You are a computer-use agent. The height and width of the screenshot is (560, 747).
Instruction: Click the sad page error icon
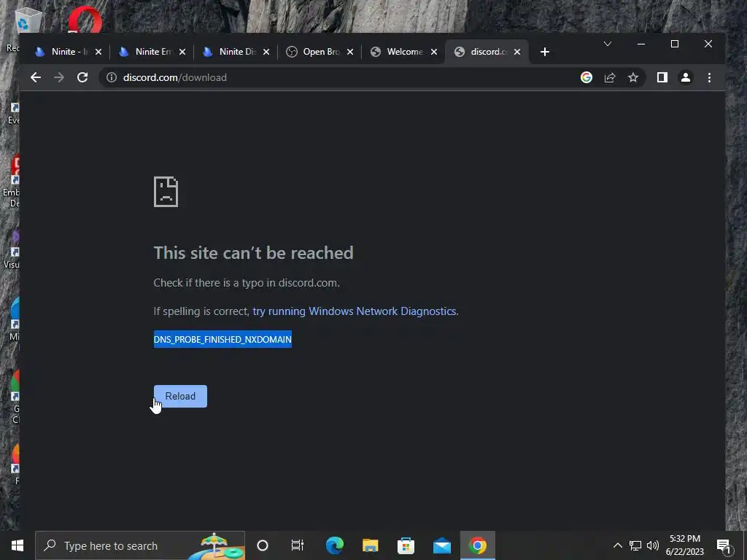(x=166, y=192)
